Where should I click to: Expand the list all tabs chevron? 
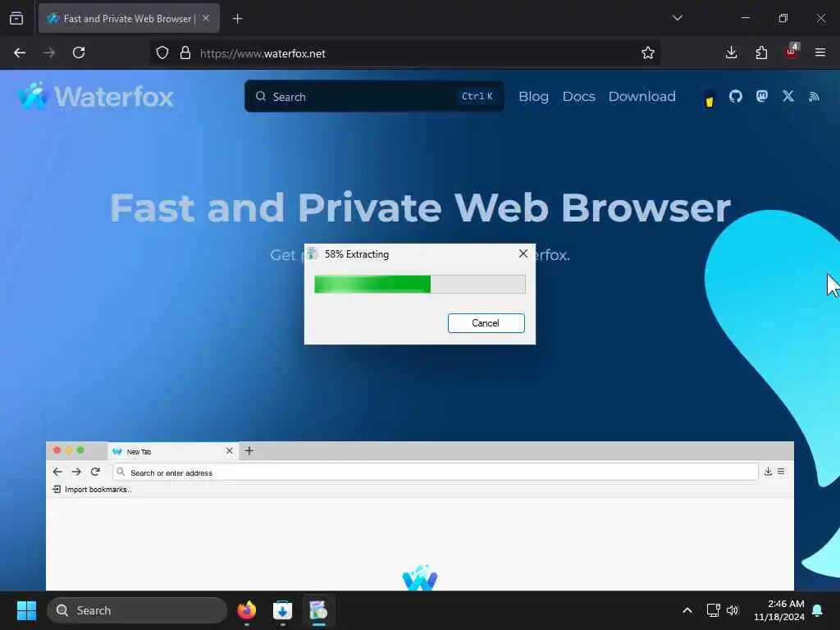[x=677, y=18]
